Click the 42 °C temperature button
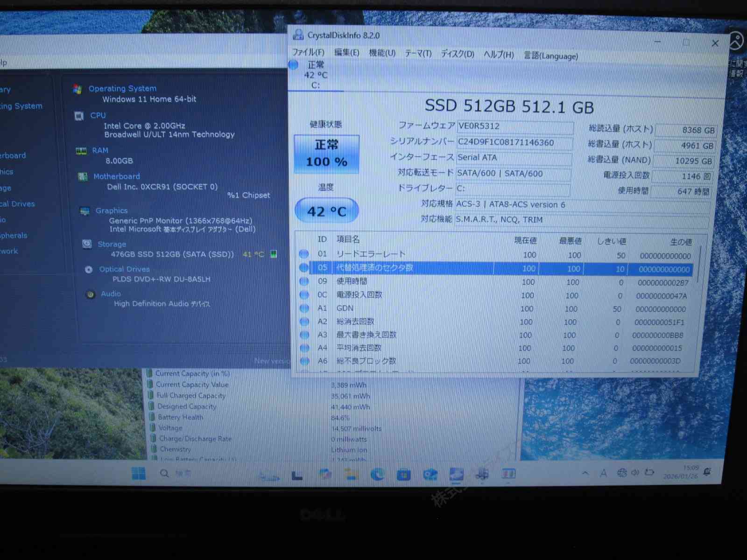Viewport: 747px width, 560px height. 326,211
